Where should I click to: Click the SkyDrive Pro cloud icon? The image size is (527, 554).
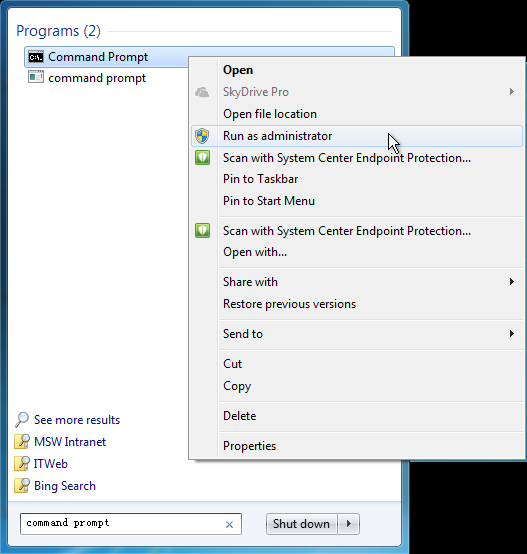(x=202, y=92)
